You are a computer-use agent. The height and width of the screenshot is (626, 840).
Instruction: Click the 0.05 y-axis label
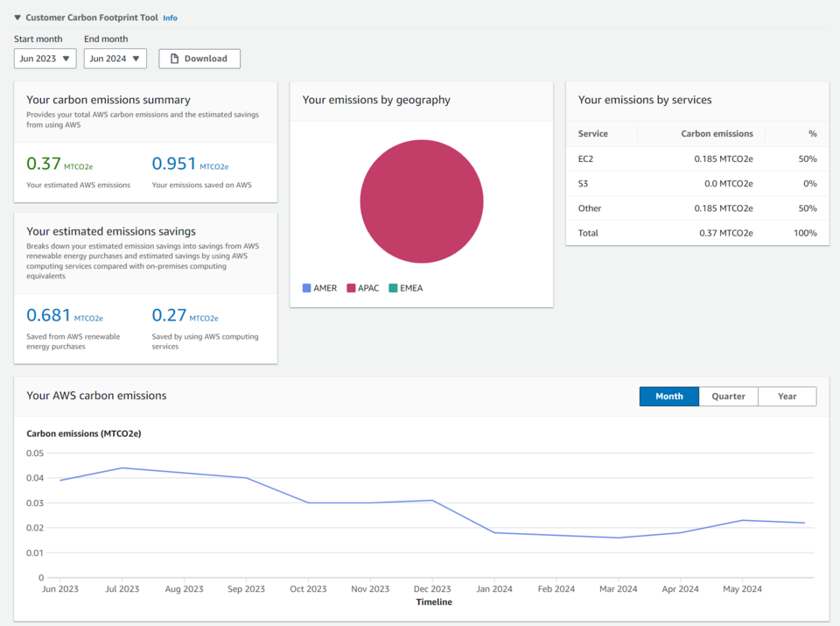pyautogui.click(x=35, y=453)
